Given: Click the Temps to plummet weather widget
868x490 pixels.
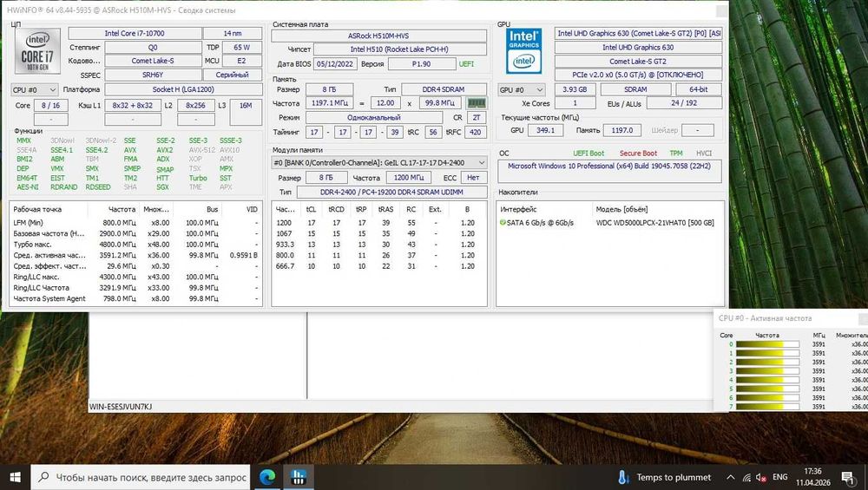Looking at the screenshot, I should pos(664,477).
